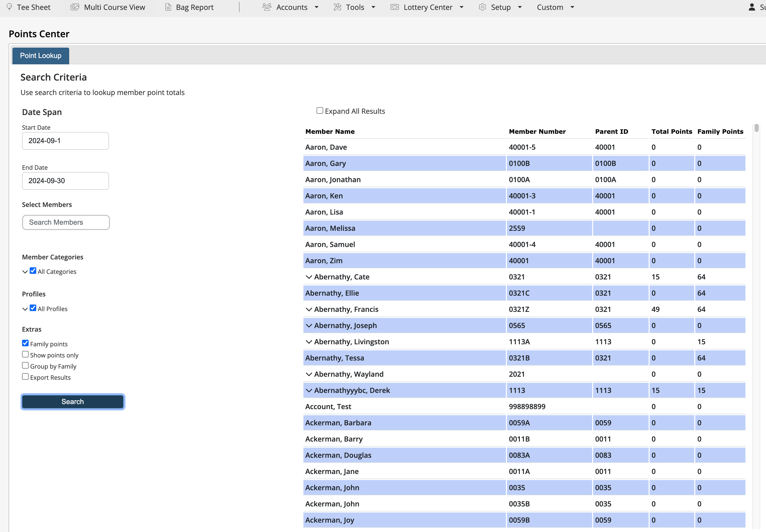Screen dimensions: 766x532
Task: Click the Accounts people icon
Action: click(267, 7)
